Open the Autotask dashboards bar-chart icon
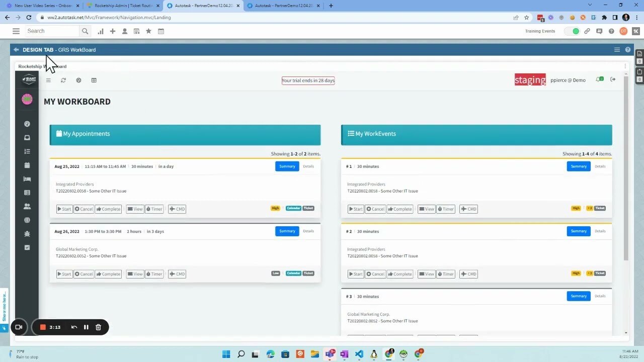This screenshot has width=644, height=362. (x=101, y=31)
